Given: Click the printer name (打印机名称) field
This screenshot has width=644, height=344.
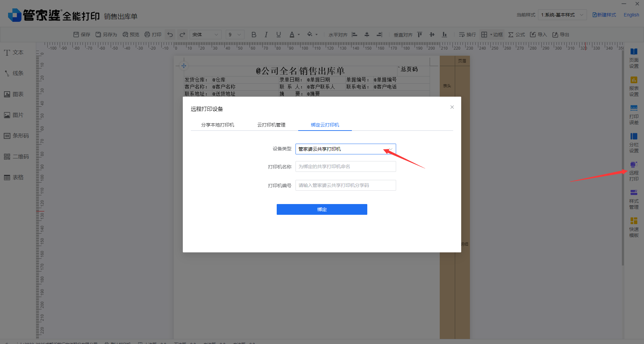Looking at the screenshot, I should (345, 166).
